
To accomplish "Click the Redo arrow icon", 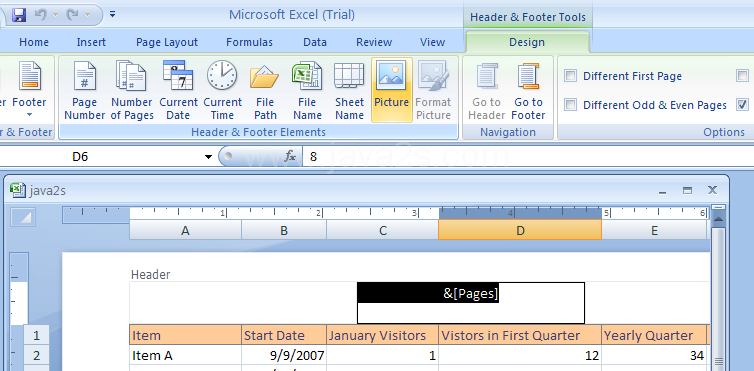I will click(72, 15).
